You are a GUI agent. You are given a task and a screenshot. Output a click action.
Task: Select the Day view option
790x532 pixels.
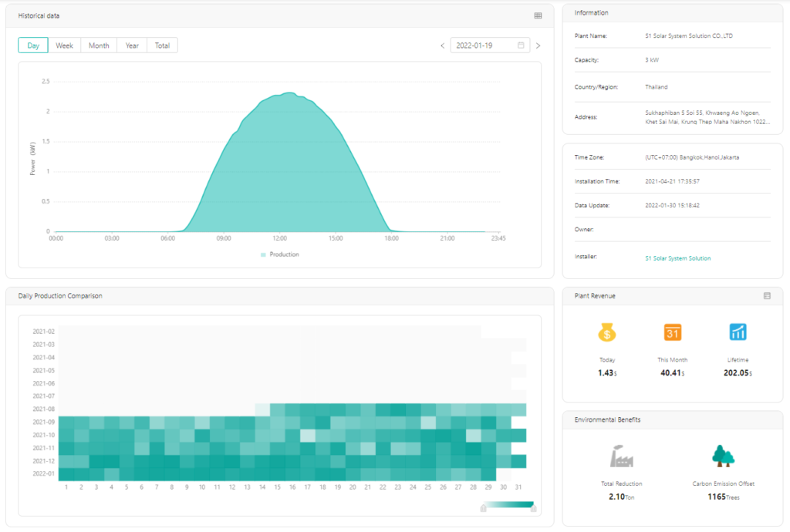pos(32,45)
